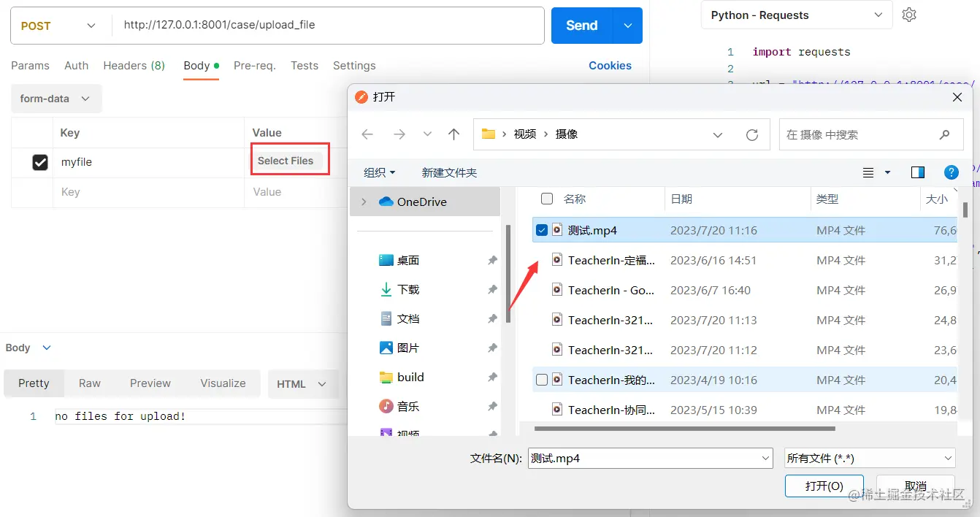Click the 取消 cancel button

[916, 486]
